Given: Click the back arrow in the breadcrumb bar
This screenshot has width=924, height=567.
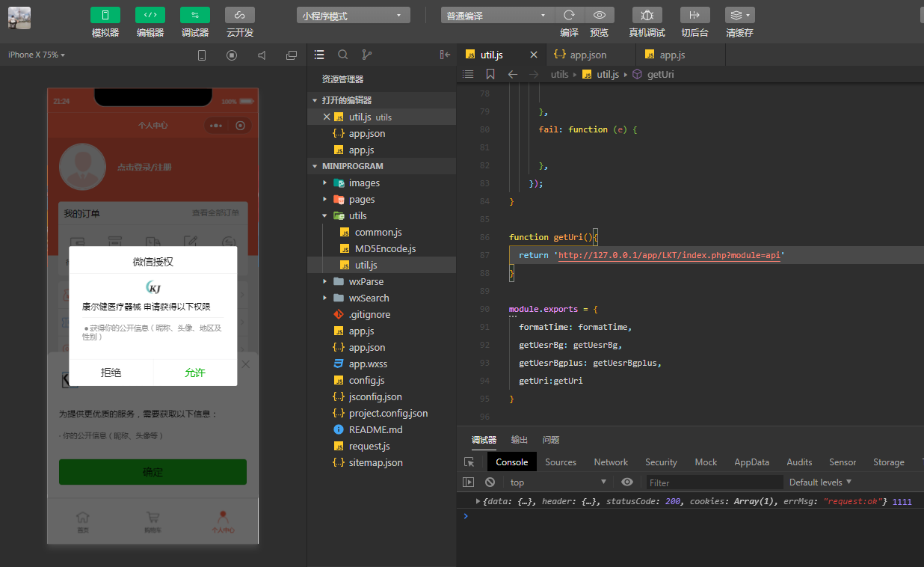Looking at the screenshot, I should tap(512, 74).
